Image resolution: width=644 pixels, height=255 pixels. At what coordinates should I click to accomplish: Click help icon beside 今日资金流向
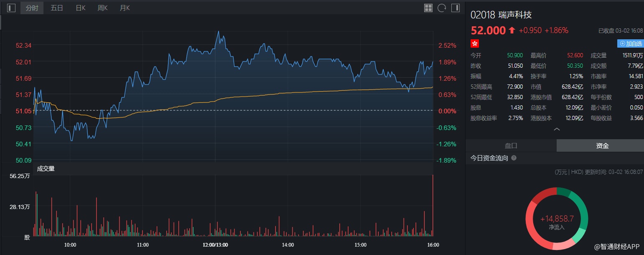(514, 158)
